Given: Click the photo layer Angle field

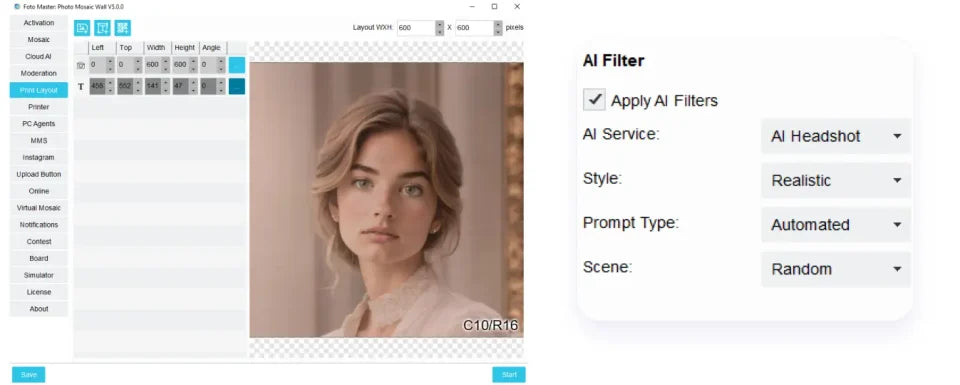Looking at the screenshot, I should coord(208,65).
